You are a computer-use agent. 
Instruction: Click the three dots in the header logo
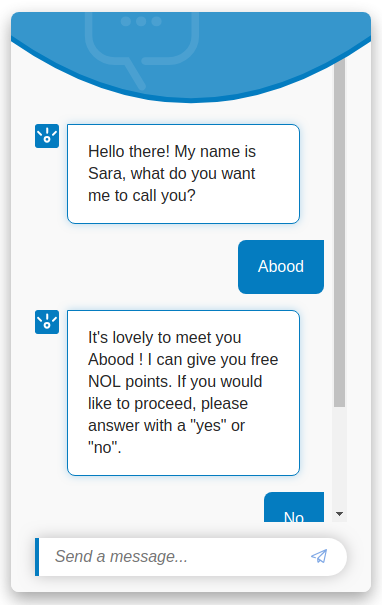click(141, 21)
